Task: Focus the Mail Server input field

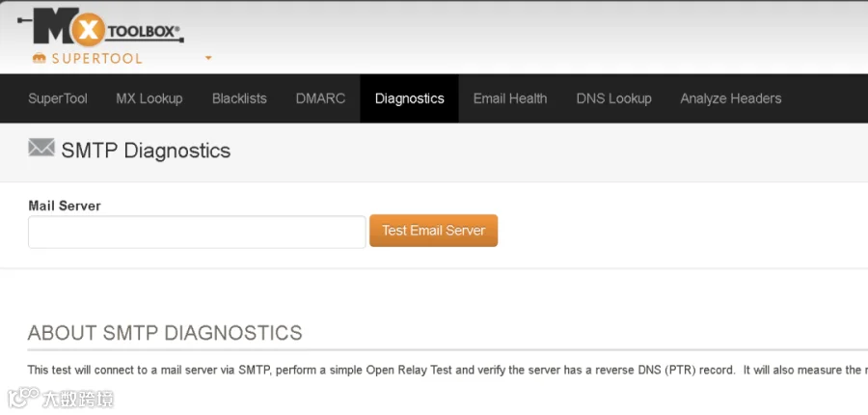Action: click(197, 232)
